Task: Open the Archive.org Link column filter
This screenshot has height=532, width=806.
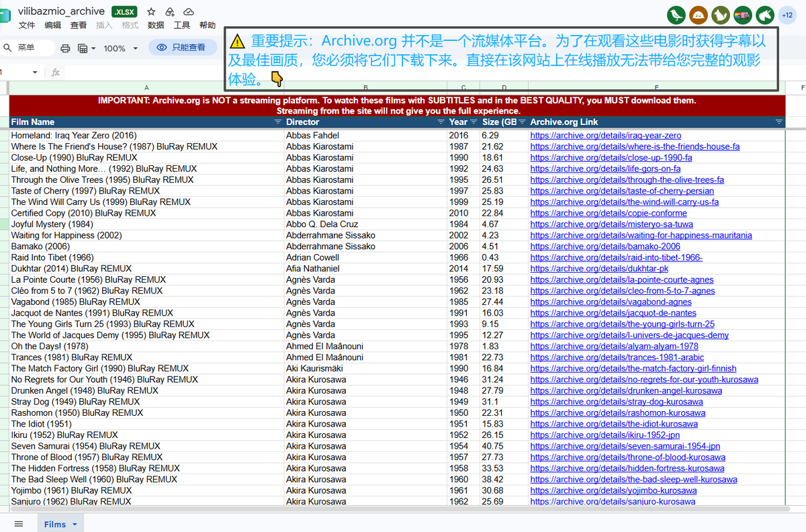Action: [x=779, y=122]
